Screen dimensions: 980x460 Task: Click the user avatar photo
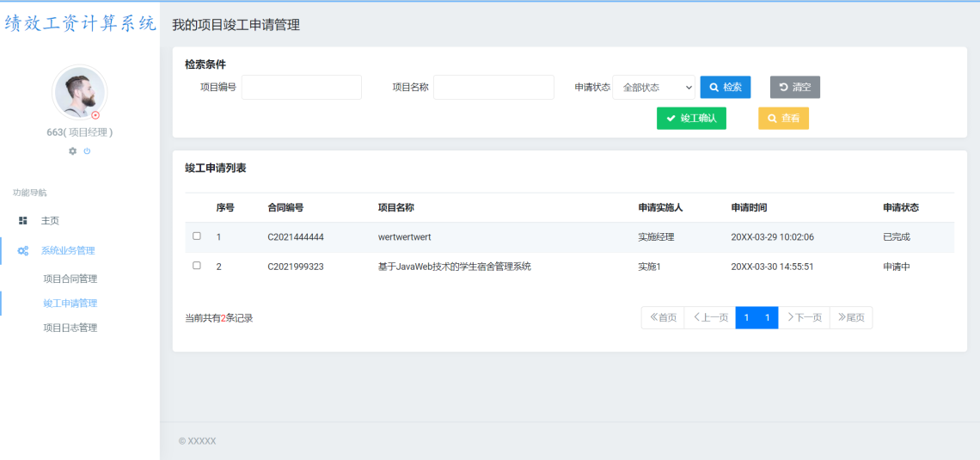(x=79, y=93)
